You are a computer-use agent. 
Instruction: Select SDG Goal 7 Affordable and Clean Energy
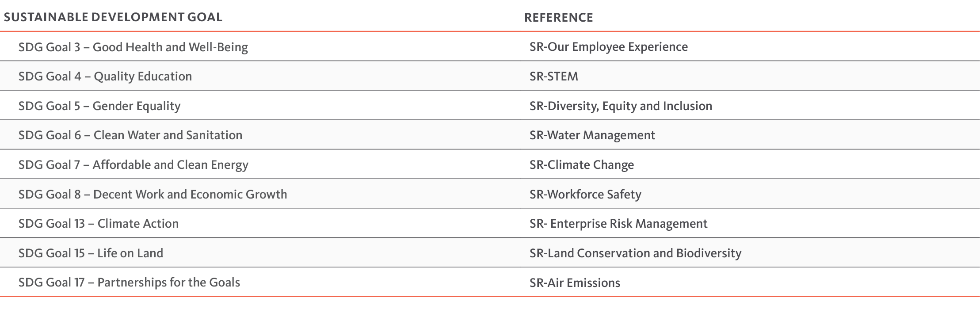coord(133,165)
